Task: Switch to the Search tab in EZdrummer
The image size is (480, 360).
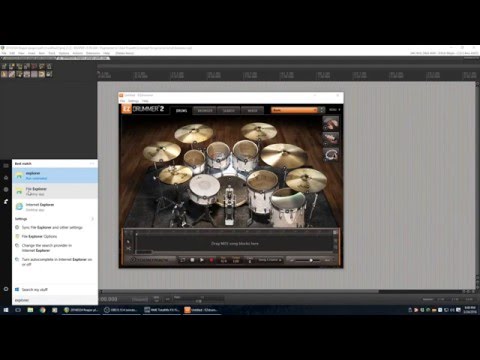Action: point(229,110)
